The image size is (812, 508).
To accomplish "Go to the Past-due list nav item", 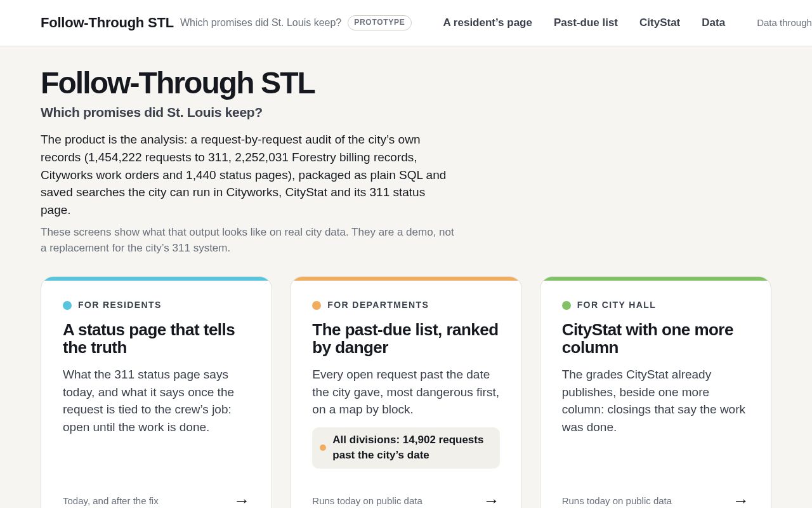I will [586, 23].
